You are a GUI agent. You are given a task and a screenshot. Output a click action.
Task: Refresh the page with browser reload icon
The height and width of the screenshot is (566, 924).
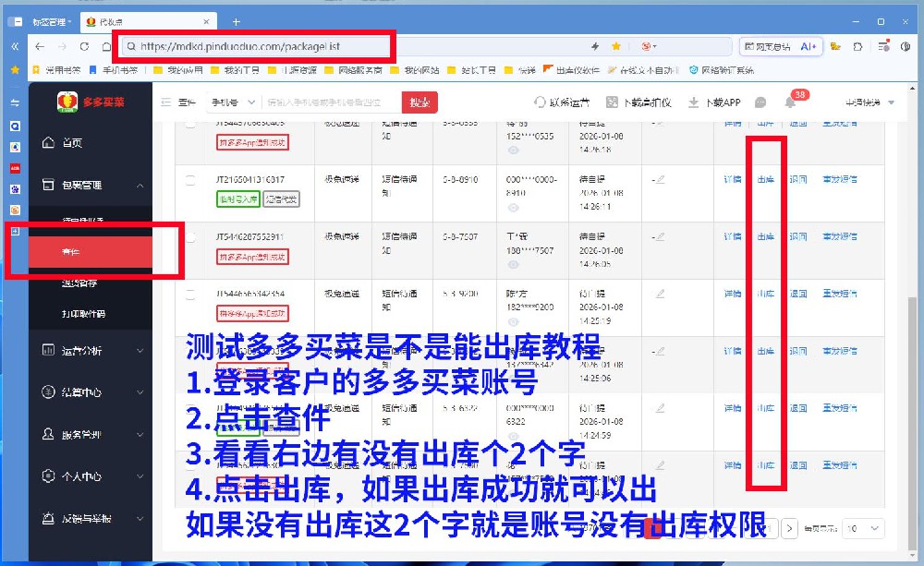(86, 44)
